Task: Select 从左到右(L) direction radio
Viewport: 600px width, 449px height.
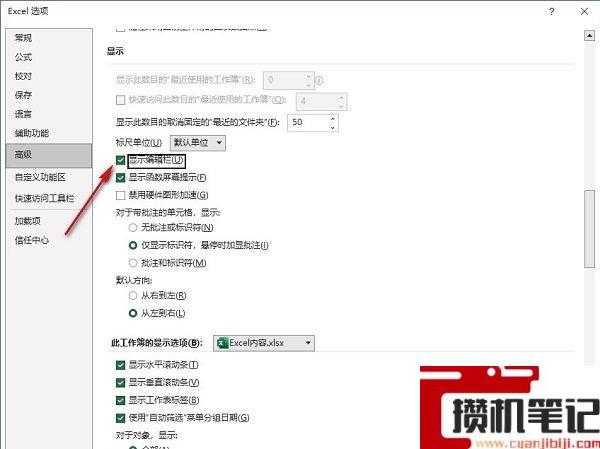Action: (133, 313)
